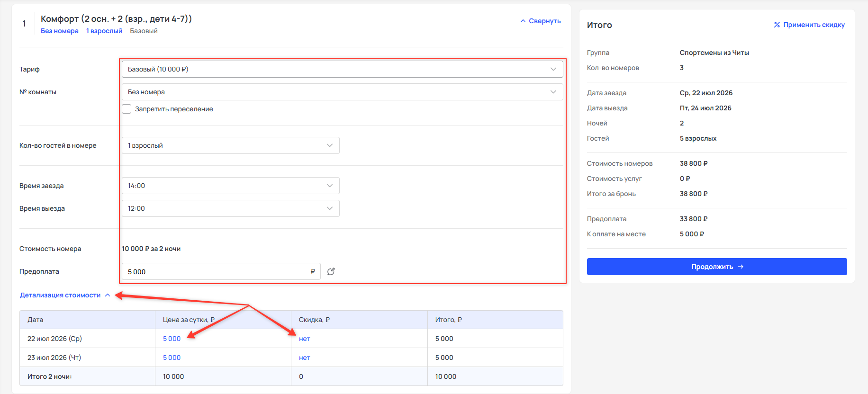This screenshot has height=394, width=868.
Task: Click the Применить скидку link
Action: tap(809, 25)
